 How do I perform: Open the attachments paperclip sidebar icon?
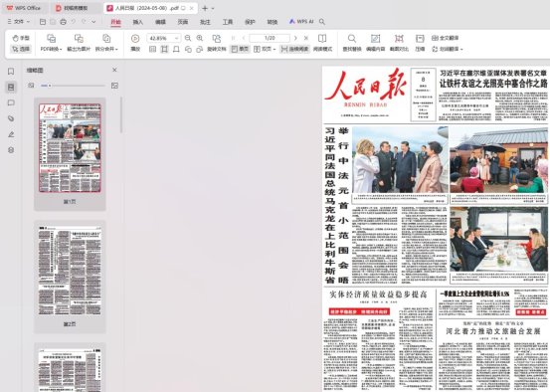click(11, 118)
